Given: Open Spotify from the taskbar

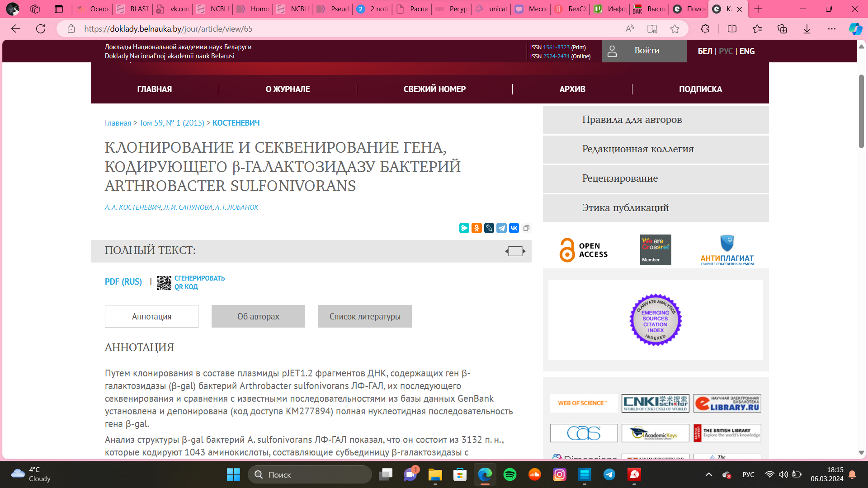Looking at the screenshot, I should coord(510,474).
